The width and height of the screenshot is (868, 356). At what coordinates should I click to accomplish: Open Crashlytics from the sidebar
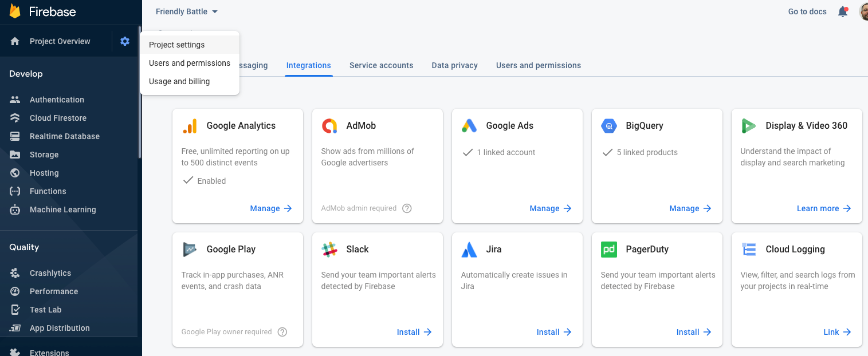pyautogui.click(x=52, y=273)
